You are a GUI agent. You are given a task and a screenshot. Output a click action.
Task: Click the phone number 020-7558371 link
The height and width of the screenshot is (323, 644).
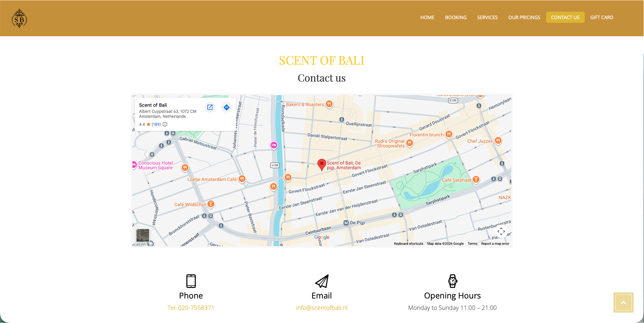[x=191, y=308]
